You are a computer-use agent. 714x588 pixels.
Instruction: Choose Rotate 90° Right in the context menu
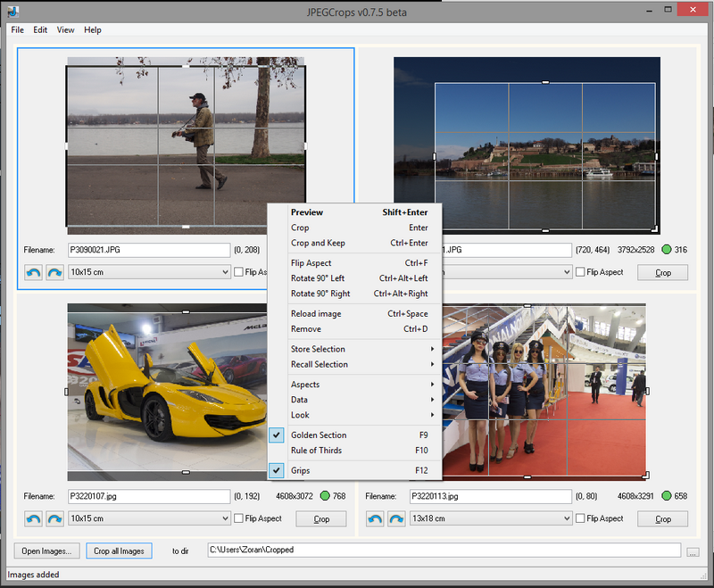(x=355, y=294)
